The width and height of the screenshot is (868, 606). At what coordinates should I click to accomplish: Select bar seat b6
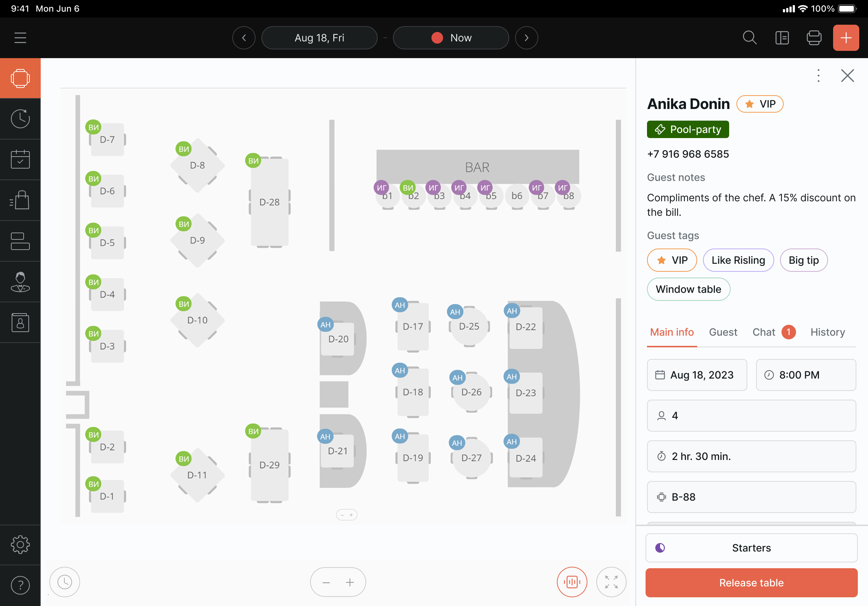(517, 196)
